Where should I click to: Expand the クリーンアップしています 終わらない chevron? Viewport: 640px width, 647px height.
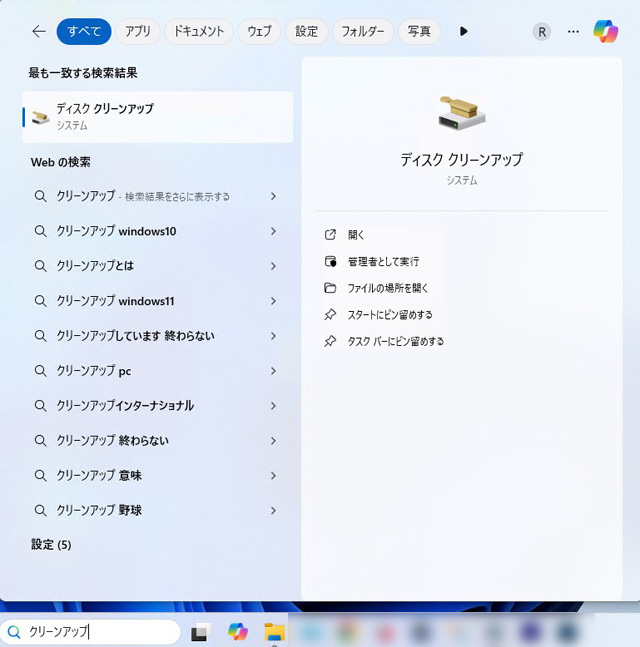tap(273, 336)
